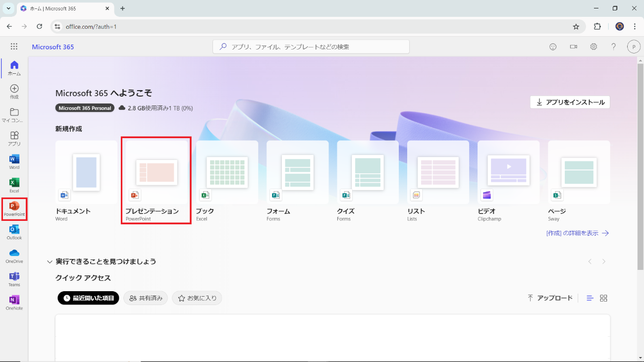Open [作成] の詳細を表示 link
Screen dimensions: 644x362
coord(578,233)
